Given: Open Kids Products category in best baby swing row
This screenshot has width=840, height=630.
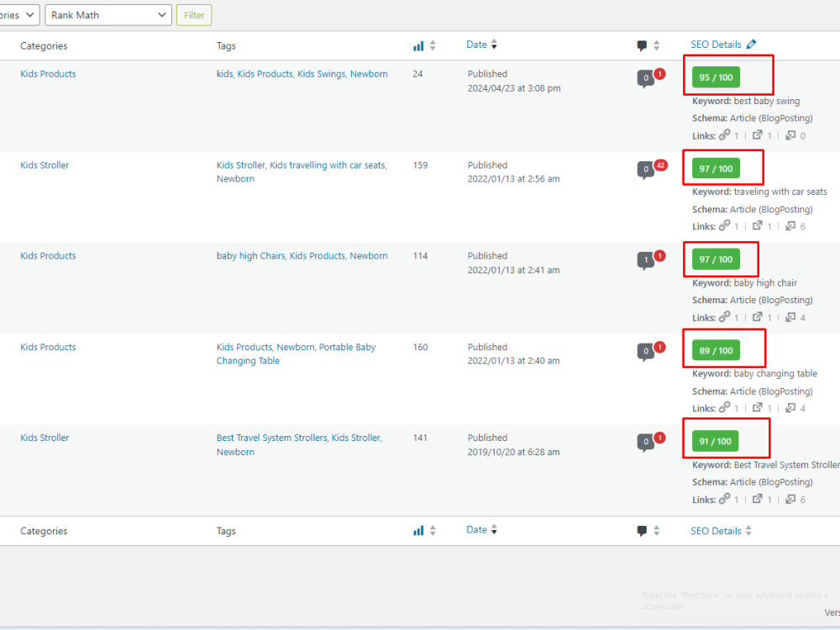Looking at the screenshot, I should pos(48,74).
